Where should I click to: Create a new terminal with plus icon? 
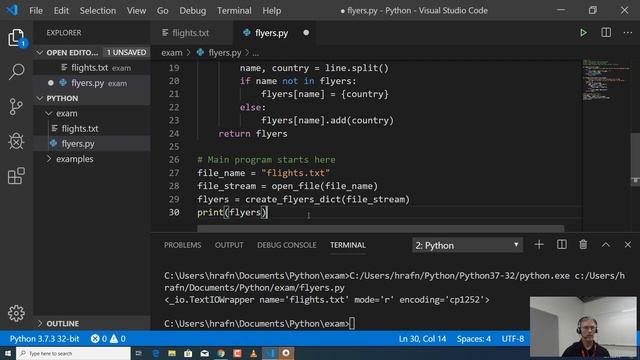(x=539, y=244)
